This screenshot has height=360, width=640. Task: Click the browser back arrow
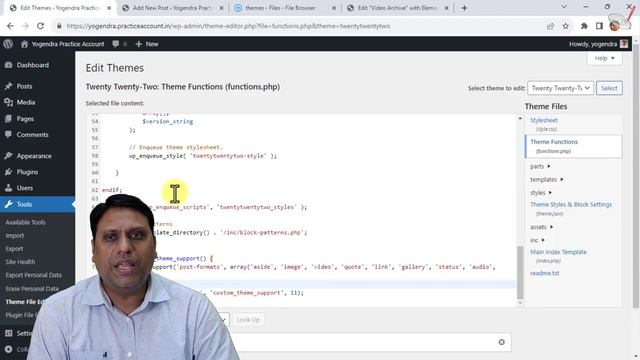[10, 26]
